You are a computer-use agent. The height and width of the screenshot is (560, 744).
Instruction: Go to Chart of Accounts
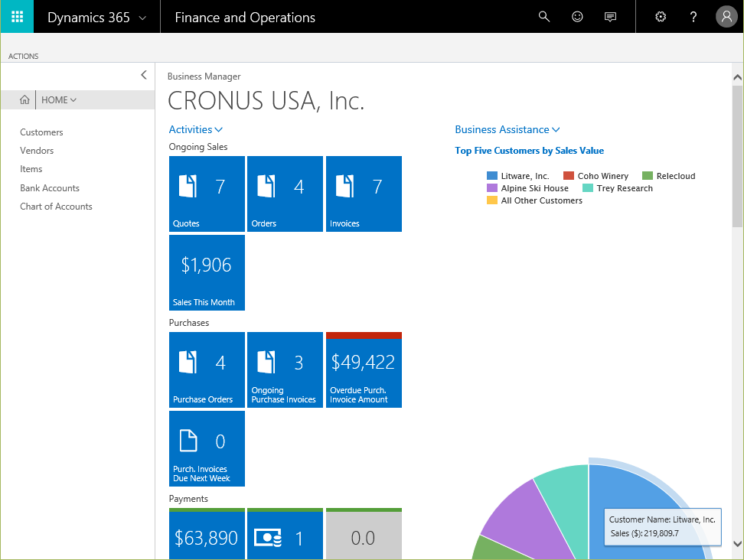[x=56, y=207]
